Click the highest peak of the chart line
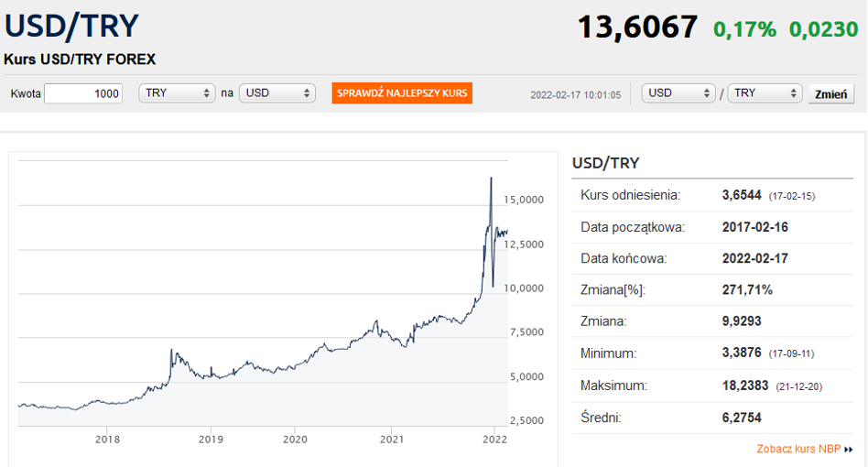This screenshot has width=868, height=467. pyautogui.click(x=492, y=178)
